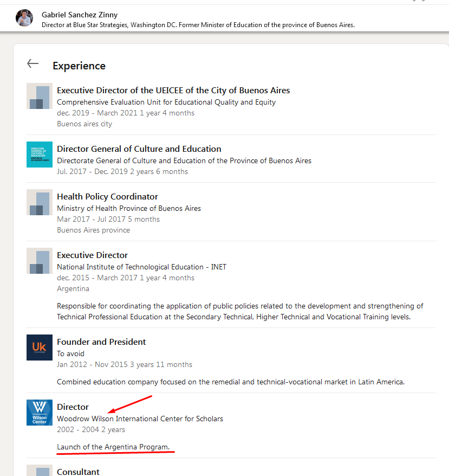Click the '2002 - 2004 2 years' text
Image resolution: width=449 pixels, height=476 pixels.
(91, 429)
